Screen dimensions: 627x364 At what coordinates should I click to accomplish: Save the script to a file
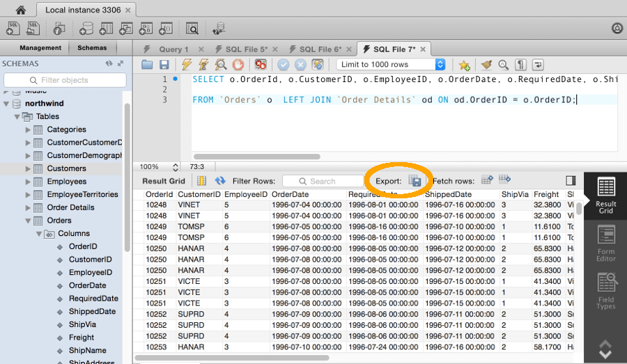point(164,64)
